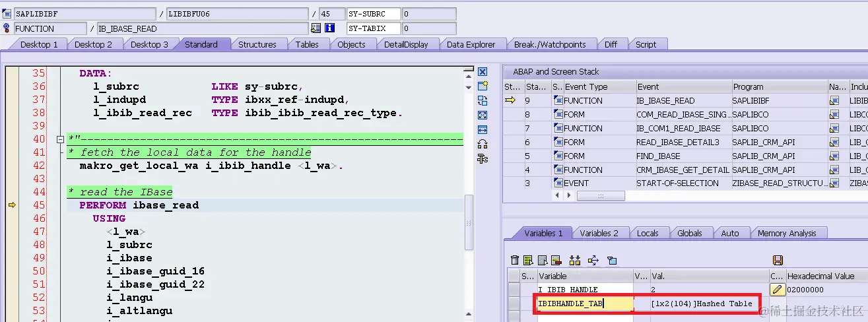Open the DetailDisplay tab
This screenshot has height=322, width=868.
(406, 44)
